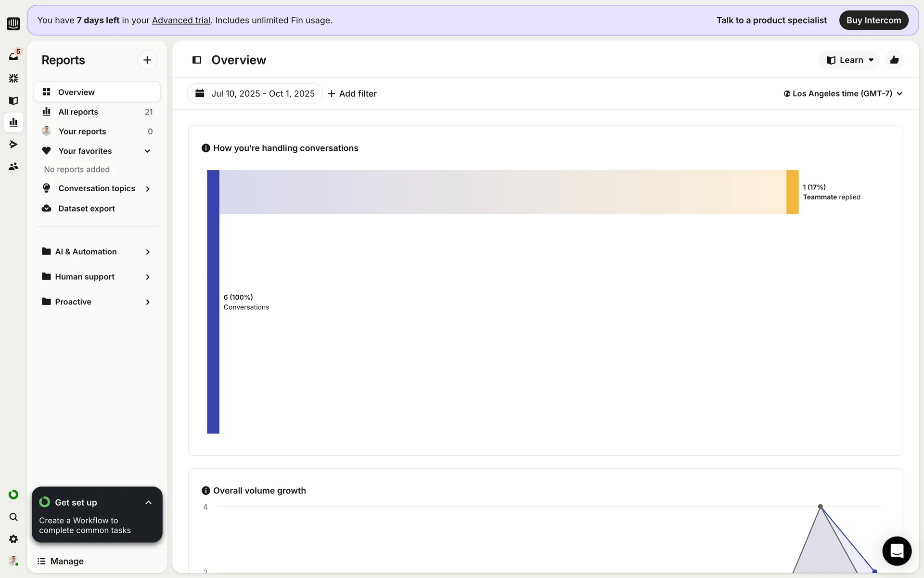This screenshot has width=924, height=578.
Task: Open the Learn dropdown menu
Action: [x=849, y=60]
